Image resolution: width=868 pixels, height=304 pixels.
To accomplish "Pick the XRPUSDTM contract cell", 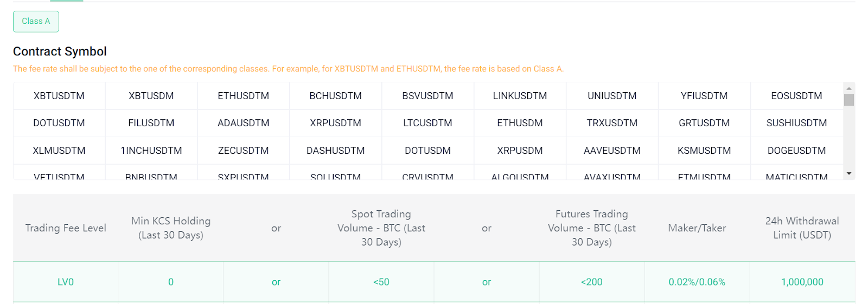I will point(336,123).
